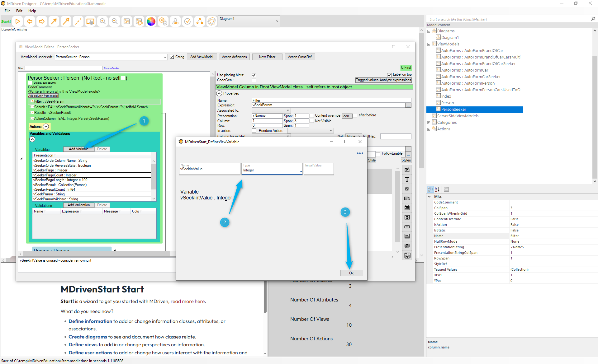Image resolution: width=598 pixels, height=364 pixels.
Task: Click the checkmark validate toolbar icon
Action: click(x=187, y=21)
